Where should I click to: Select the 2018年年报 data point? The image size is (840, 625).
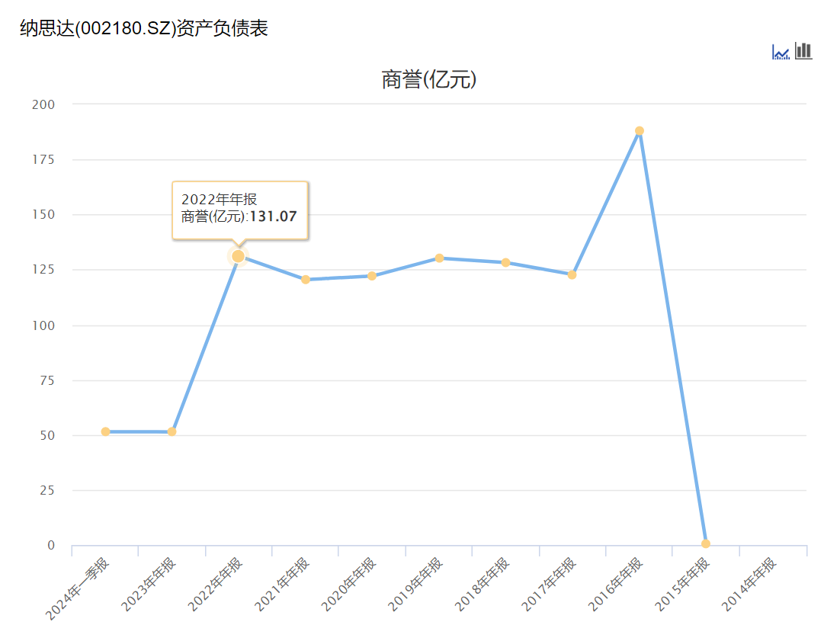pos(505,262)
